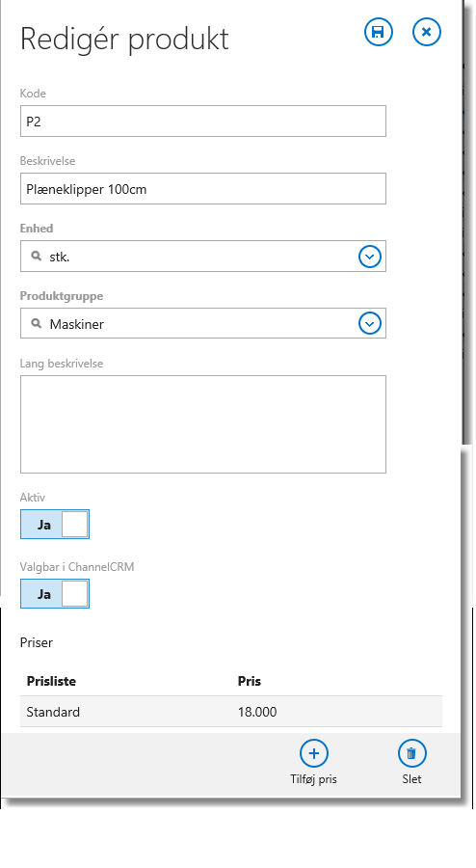Click the Lang beskrivelse text area
Image resolution: width=476 pixels, height=868 pixels.
(x=203, y=424)
